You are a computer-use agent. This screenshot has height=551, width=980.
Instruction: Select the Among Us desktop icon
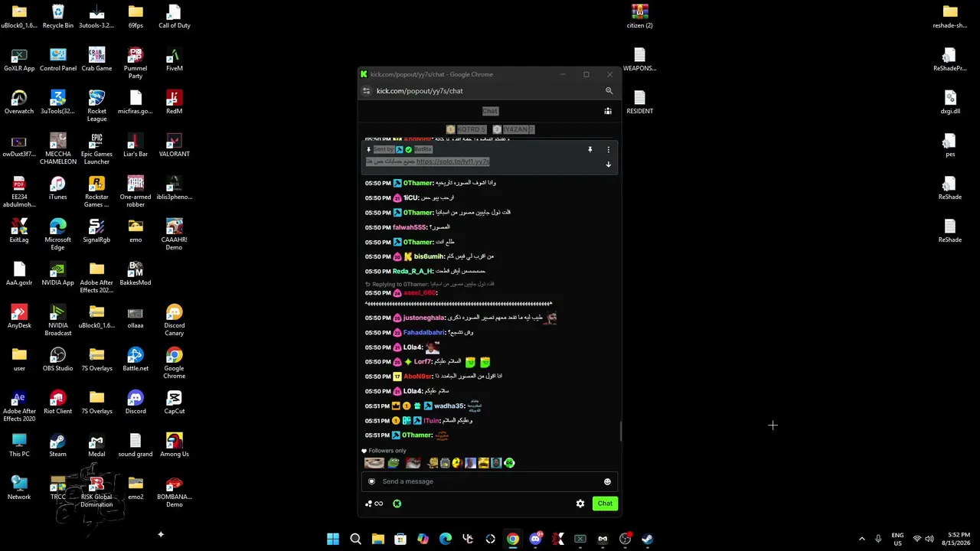(175, 445)
